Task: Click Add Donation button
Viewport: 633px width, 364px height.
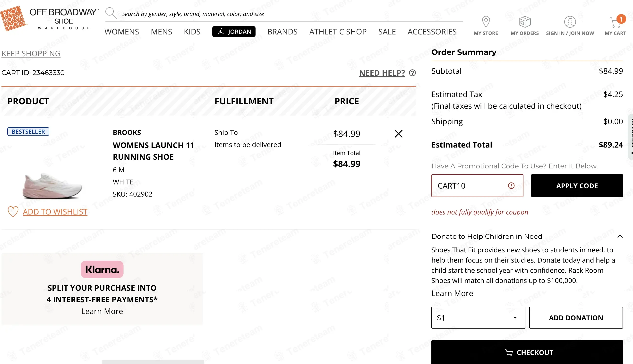Action: coord(576,317)
